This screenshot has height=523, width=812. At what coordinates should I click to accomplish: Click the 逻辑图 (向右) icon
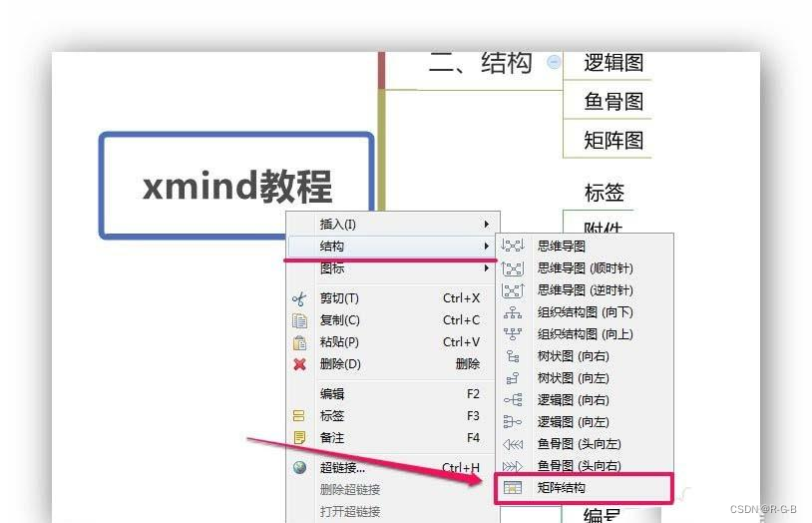coord(513,399)
